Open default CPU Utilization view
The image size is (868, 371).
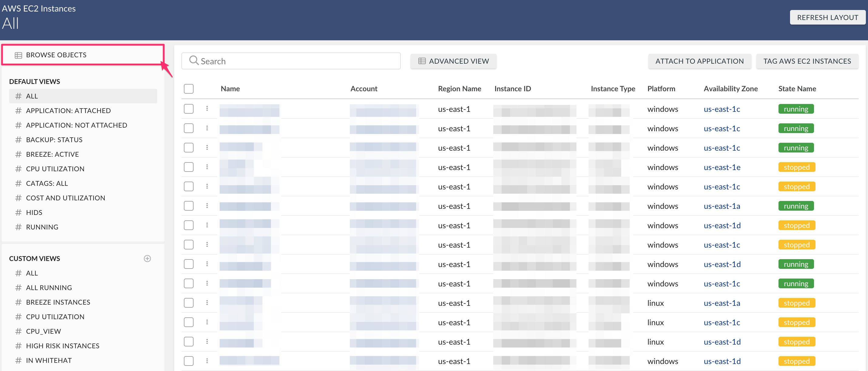(x=55, y=169)
